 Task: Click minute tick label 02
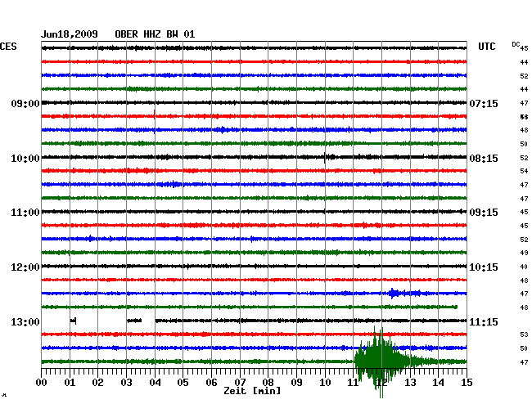97,382
